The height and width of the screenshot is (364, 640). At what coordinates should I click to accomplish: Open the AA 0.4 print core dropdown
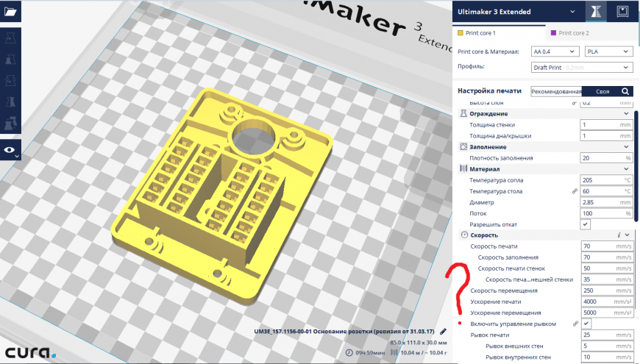555,51
